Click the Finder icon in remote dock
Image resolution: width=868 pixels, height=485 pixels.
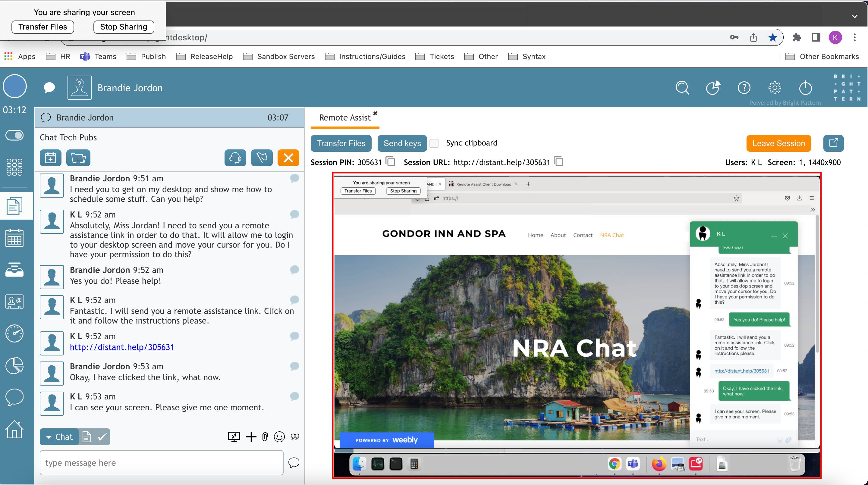[x=359, y=464]
